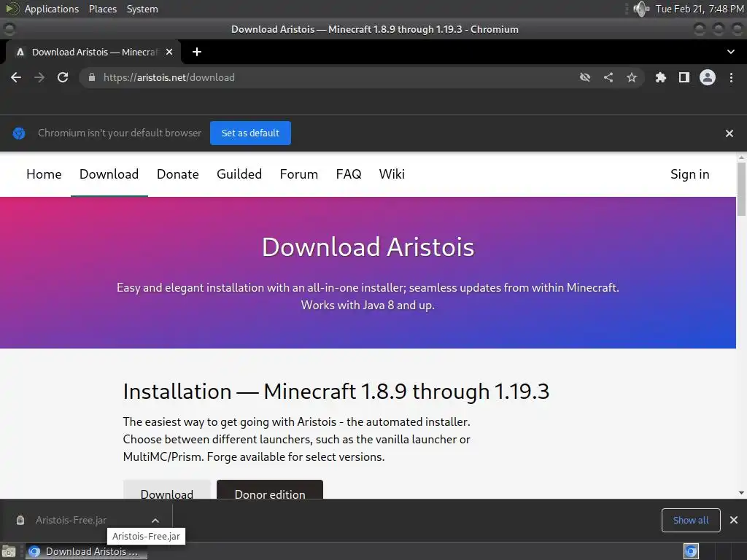Image resolution: width=747 pixels, height=560 pixels.
Task: Click the Chromium logo in infobar
Action: coord(19,133)
